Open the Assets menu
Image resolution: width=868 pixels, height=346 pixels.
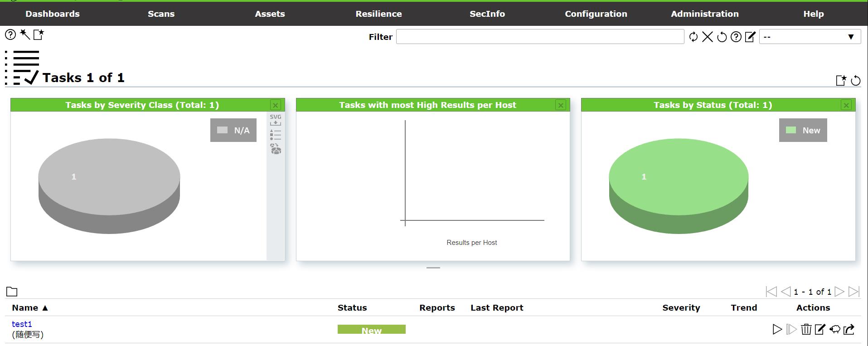click(270, 14)
